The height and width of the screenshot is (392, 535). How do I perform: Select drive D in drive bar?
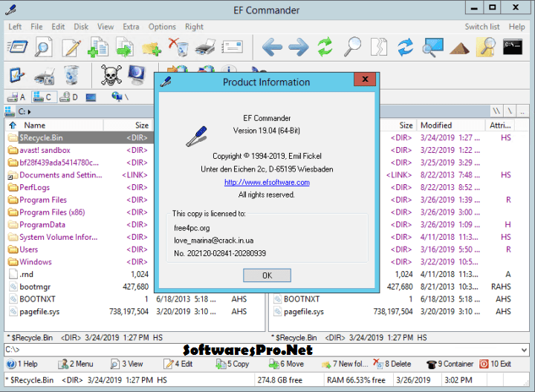[x=70, y=97]
